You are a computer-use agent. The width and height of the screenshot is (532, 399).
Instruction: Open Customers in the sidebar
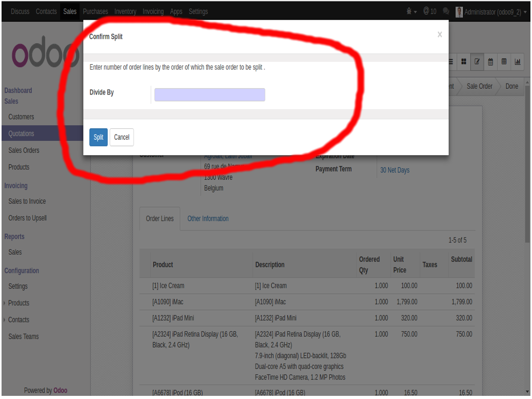click(x=21, y=117)
